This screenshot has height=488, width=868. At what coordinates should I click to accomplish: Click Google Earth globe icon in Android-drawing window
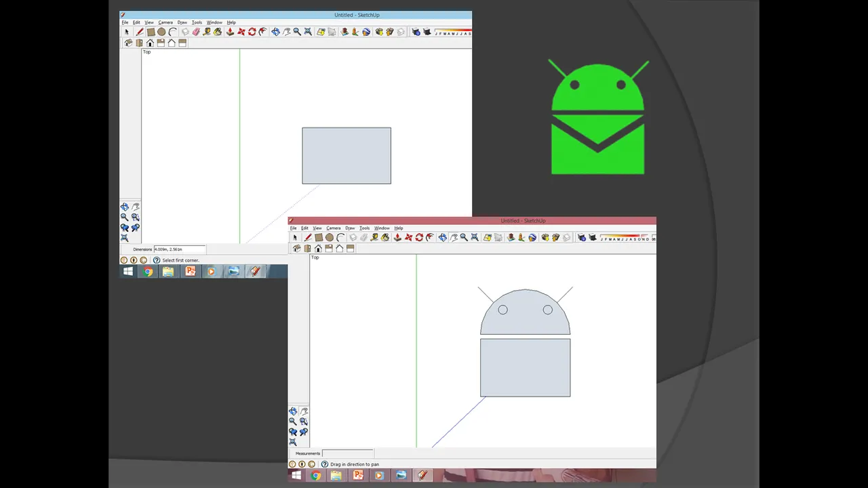point(532,237)
